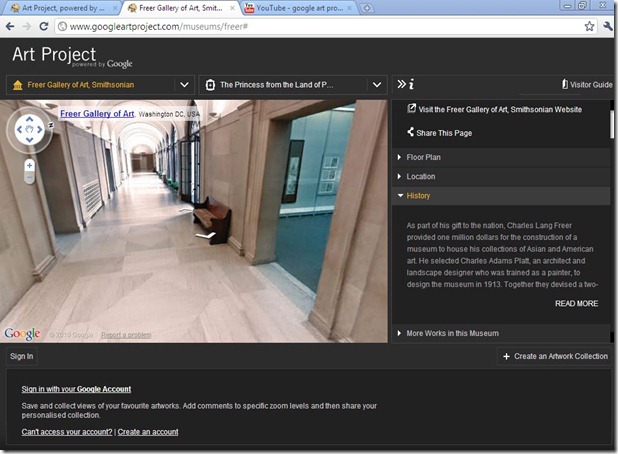Image resolution: width=618 pixels, height=454 pixels.
Task: Open a new browser tab
Action: pos(367,8)
